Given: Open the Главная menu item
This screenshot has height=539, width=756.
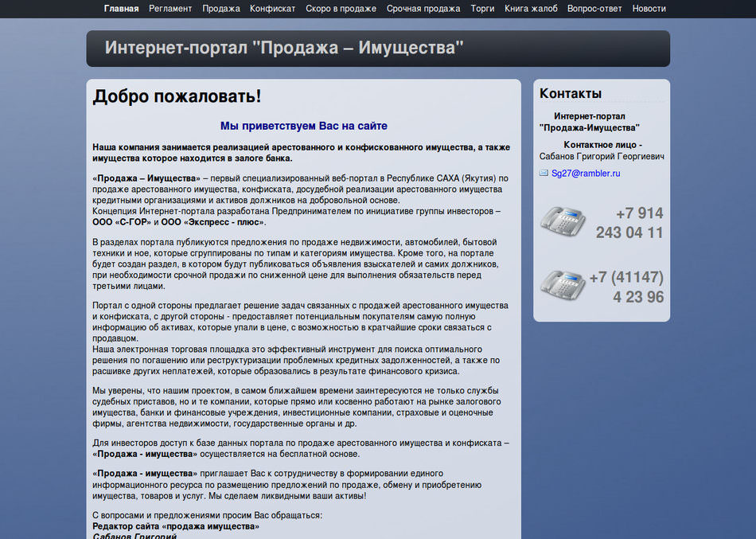Looking at the screenshot, I should click(121, 9).
